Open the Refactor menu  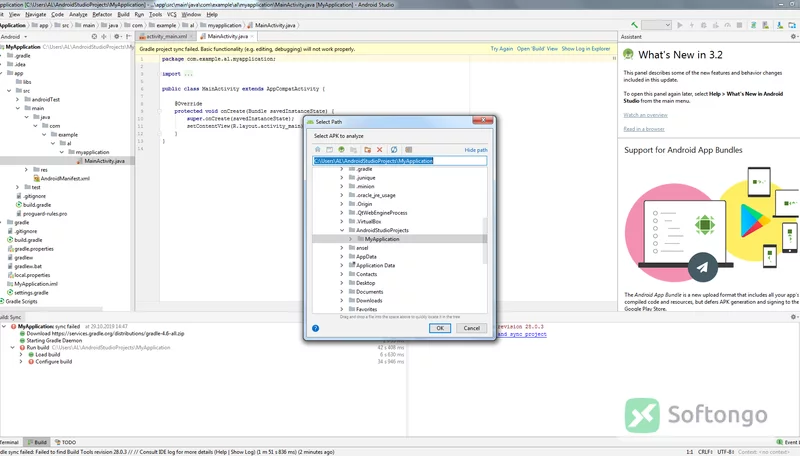pyautogui.click(x=102, y=14)
